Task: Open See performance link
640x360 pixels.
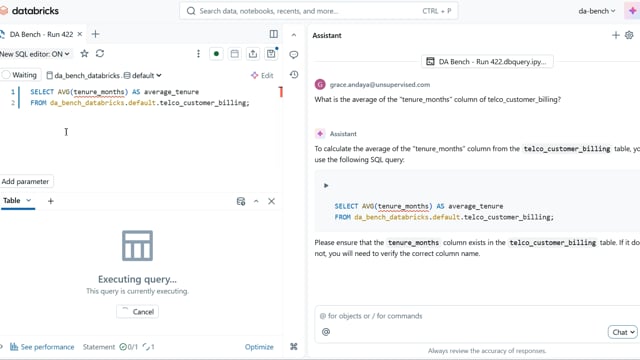Action: pyautogui.click(x=42, y=347)
